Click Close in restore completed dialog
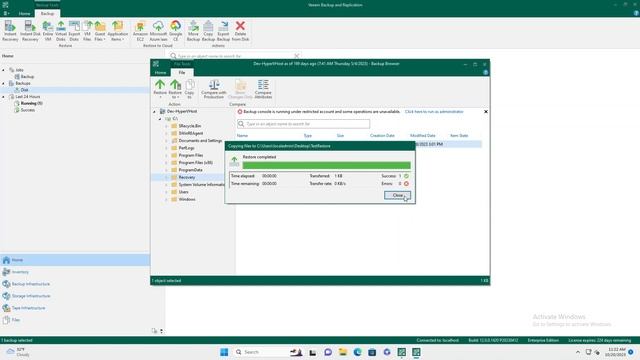 tap(398, 196)
